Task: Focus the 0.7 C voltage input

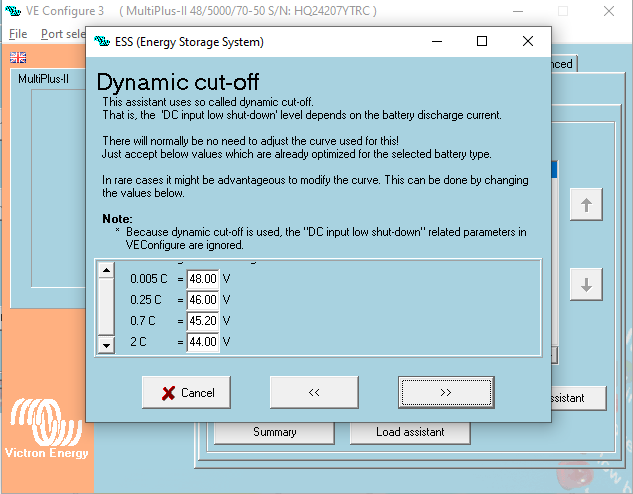Action: click(x=204, y=321)
